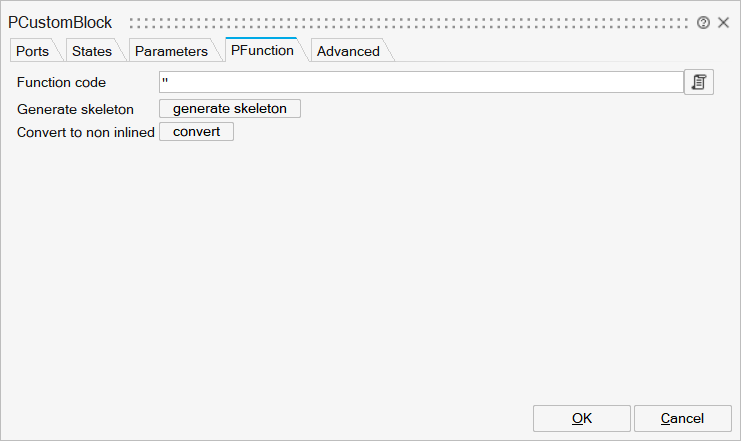Click blank tab strip right of Advanced

[x=560, y=51]
